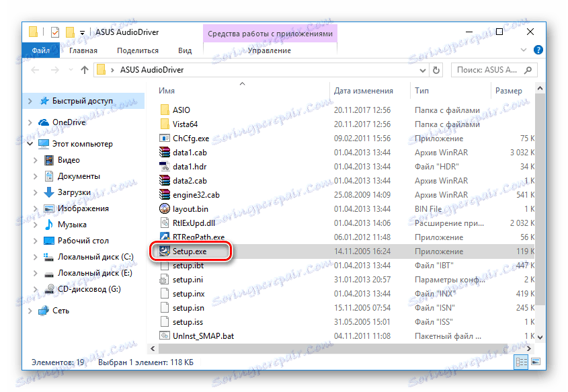Switch to the Главная ribbon tab
Image resolution: width=568 pixels, height=392 pixels.
coord(83,50)
